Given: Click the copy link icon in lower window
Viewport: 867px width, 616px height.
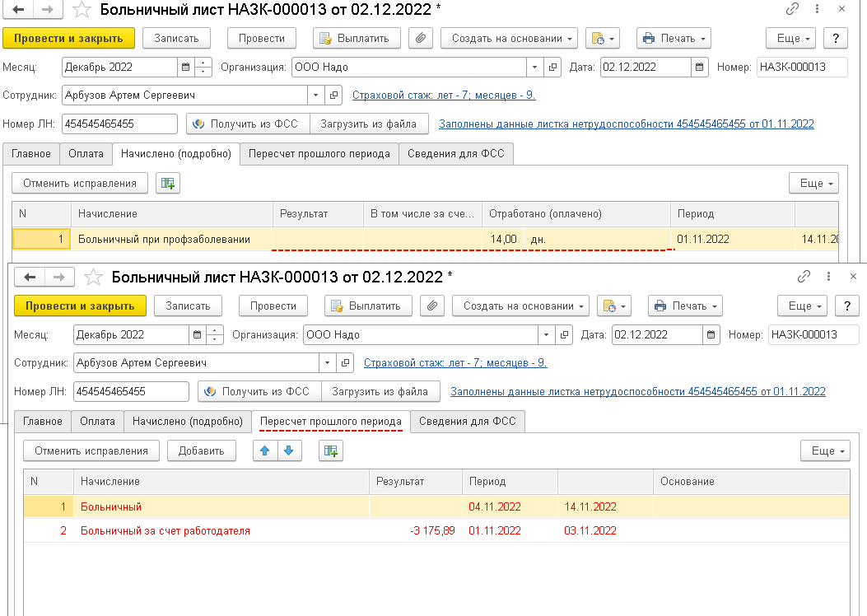Looking at the screenshot, I should (804, 277).
